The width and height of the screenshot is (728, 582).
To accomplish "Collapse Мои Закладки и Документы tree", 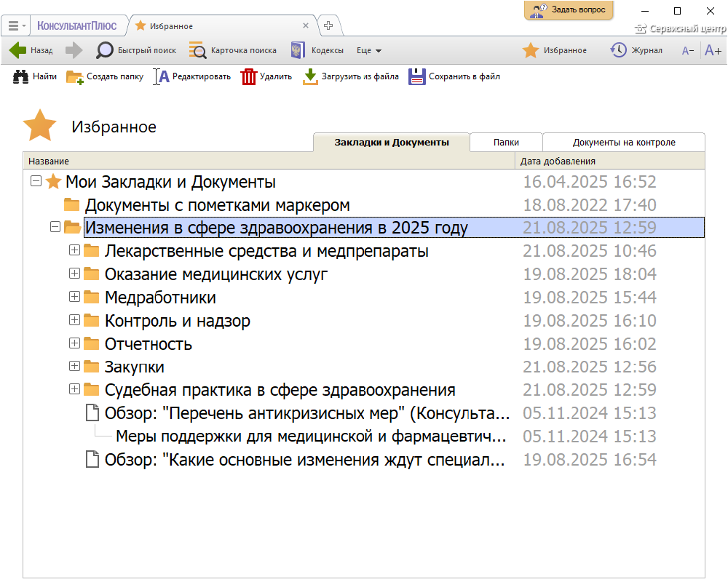I will pyautogui.click(x=35, y=181).
